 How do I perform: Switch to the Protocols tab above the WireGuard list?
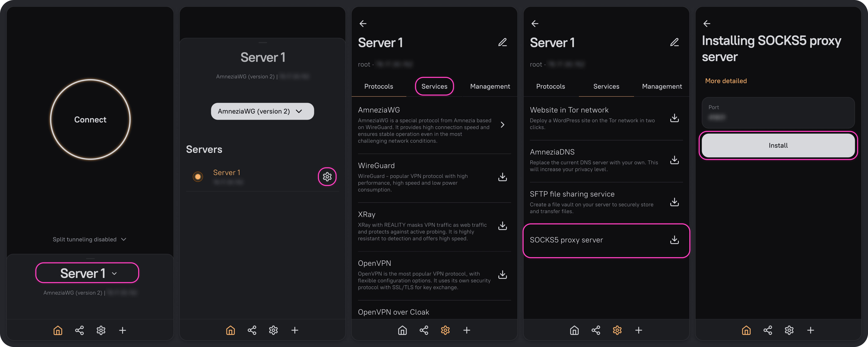click(379, 87)
